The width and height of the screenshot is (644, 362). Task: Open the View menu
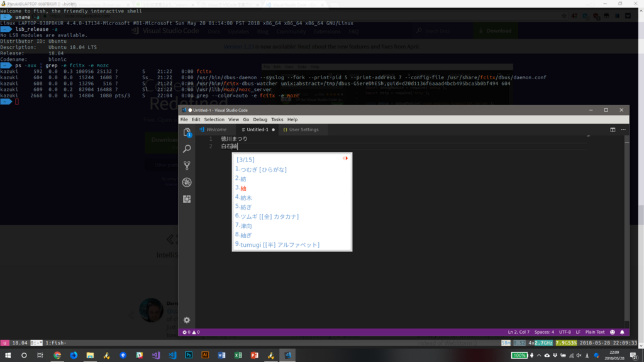pyautogui.click(x=233, y=119)
